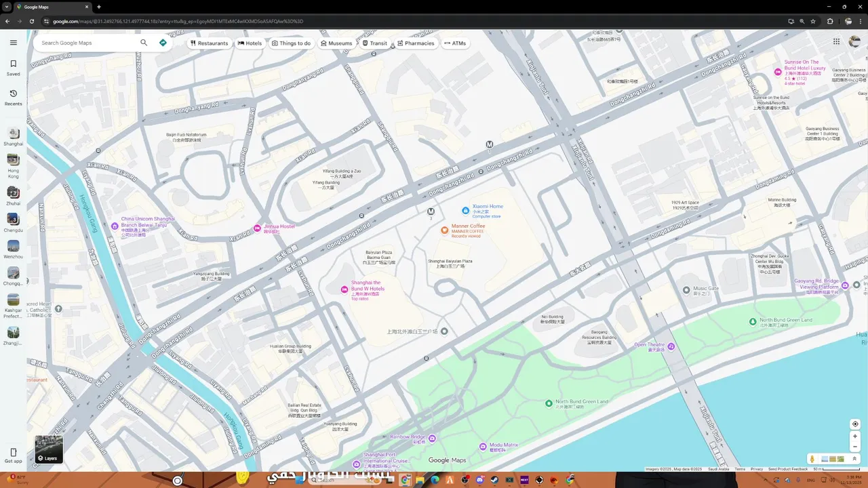Filter map by Museums
868x488 pixels.
click(x=336, y=43)
